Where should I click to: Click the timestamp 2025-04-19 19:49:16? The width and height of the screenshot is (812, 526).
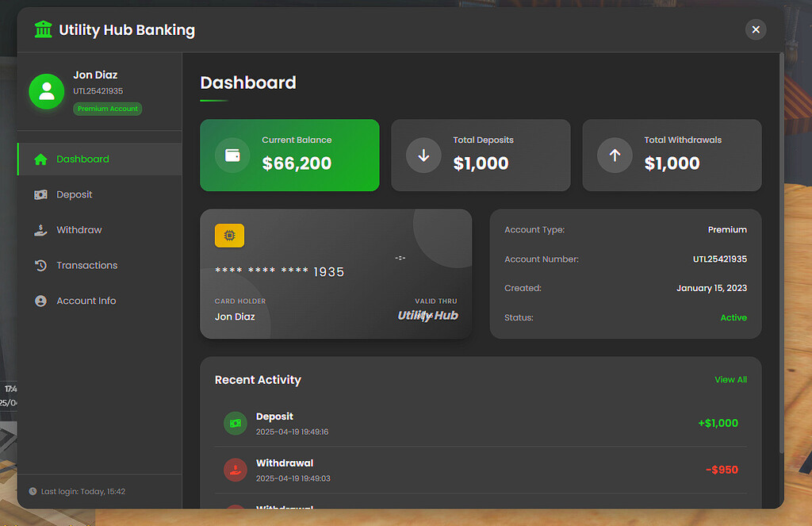pos(292,432)
